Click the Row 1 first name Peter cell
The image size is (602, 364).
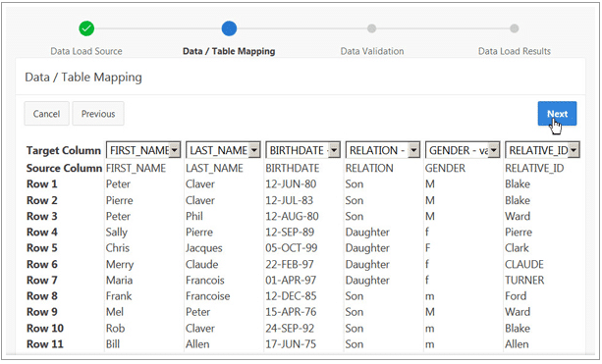[118, 184]
